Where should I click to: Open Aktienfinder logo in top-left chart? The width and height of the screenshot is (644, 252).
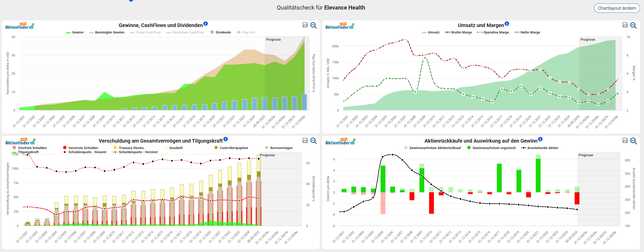coord(20,26)
